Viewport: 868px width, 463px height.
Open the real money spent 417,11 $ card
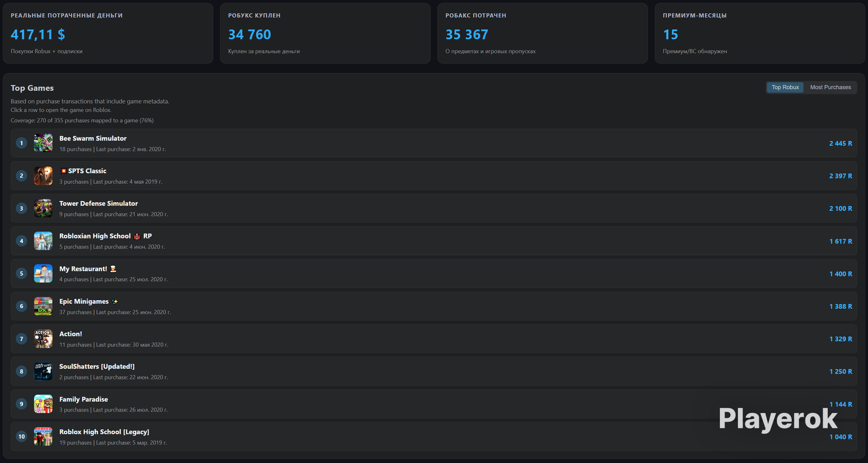[108, 33]
